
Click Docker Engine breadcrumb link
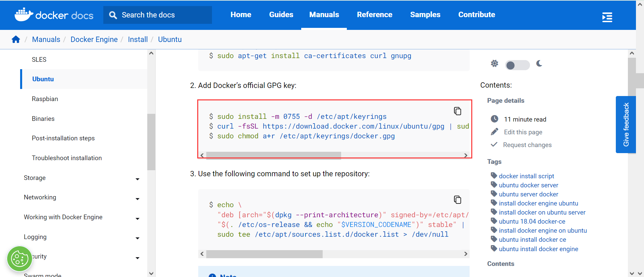point(94,39)
